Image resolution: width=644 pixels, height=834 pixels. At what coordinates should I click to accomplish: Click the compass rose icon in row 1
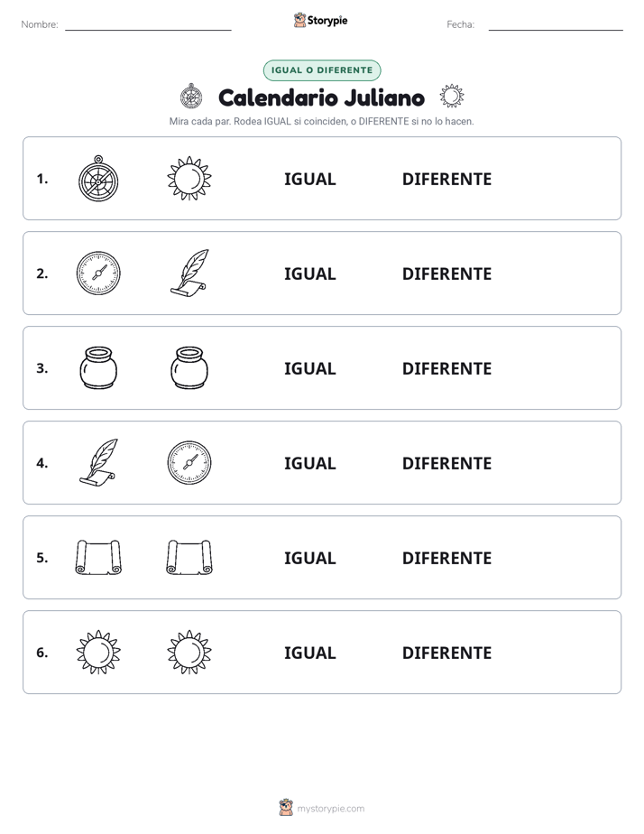[x=98, y=179]
